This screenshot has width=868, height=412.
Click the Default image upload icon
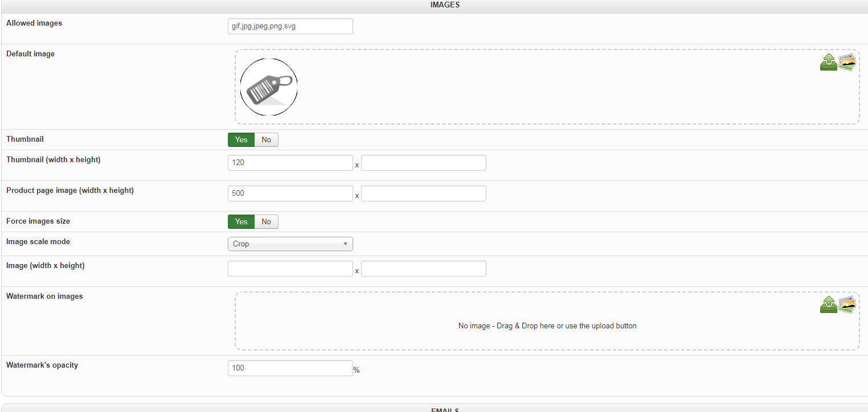(828, 62)
